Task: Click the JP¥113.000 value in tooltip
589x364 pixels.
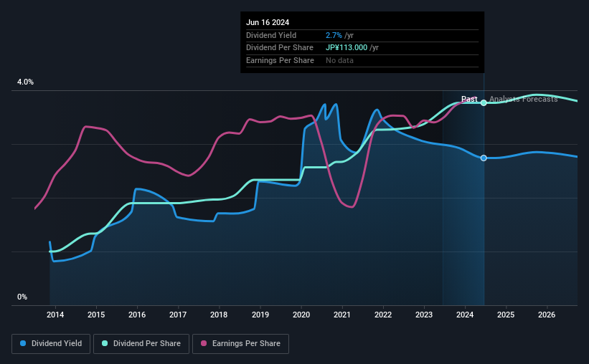Action: point(347,48)
